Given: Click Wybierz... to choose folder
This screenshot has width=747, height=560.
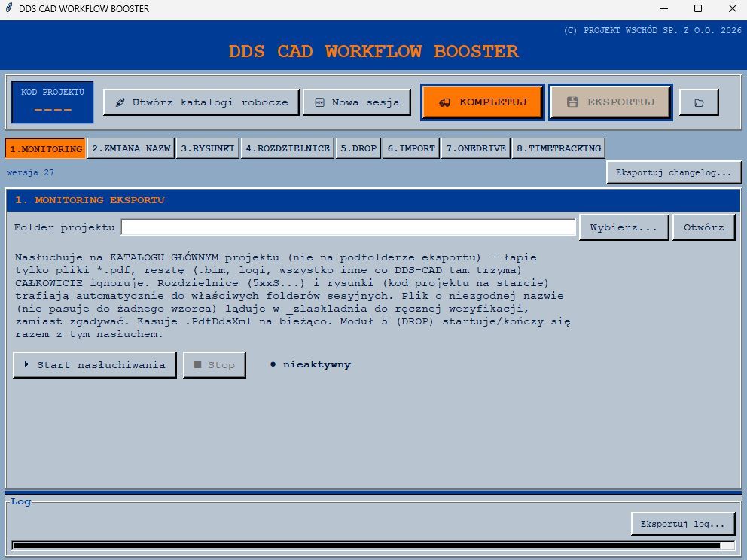Looking at the screenshot, I should 624,227.
